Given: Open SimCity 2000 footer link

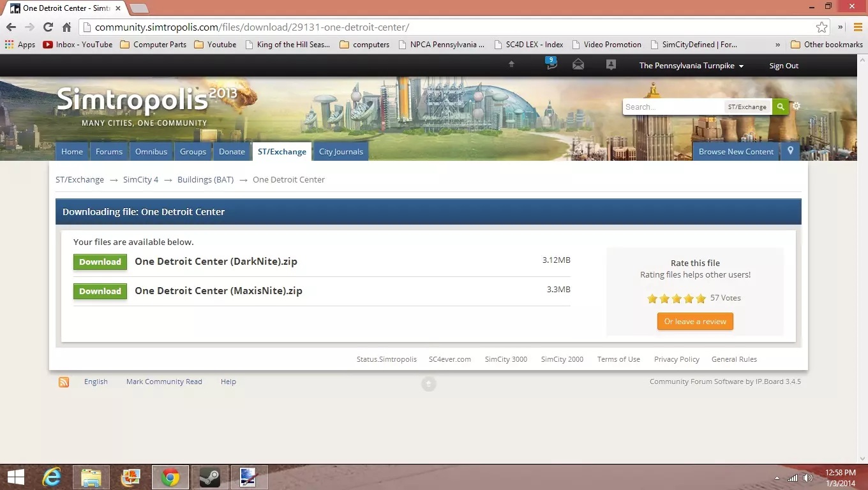Looking at the screenshot, I should pos(562,359).
